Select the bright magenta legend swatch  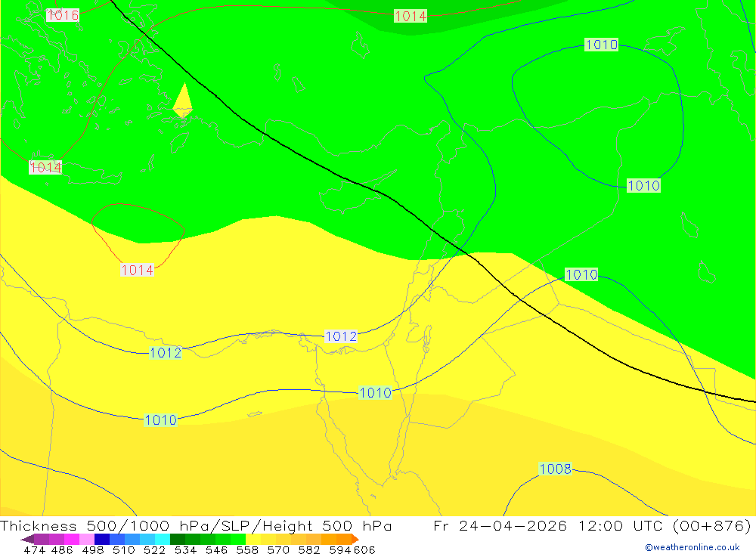[71, 539]
